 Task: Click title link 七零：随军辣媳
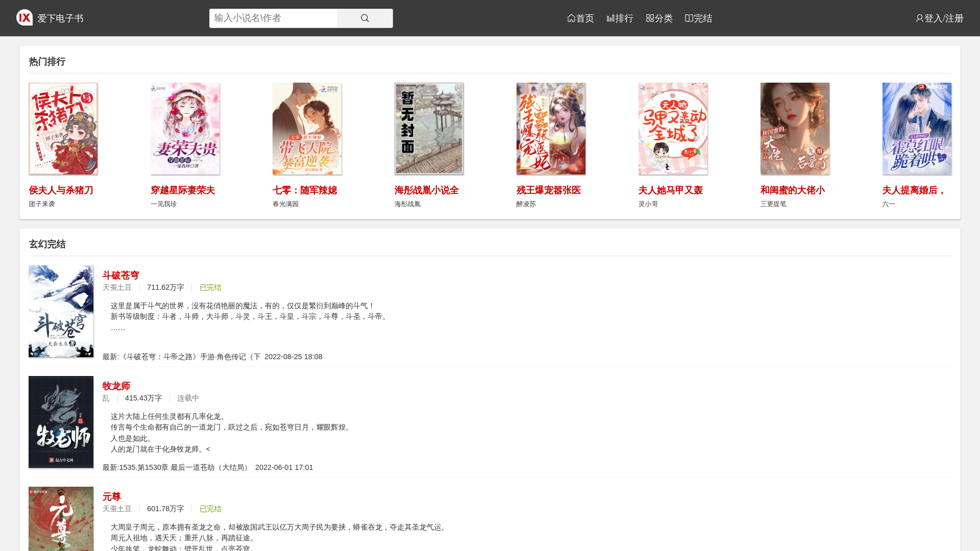(x=305, y=190)
